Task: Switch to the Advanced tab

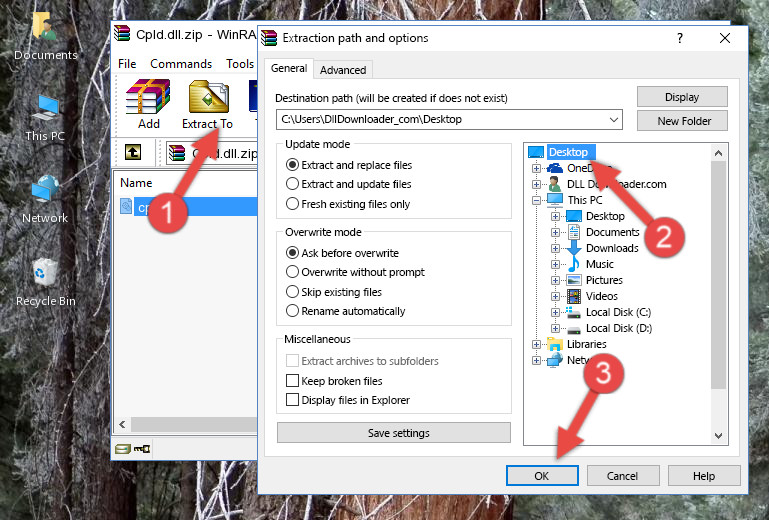Action: click(343, 70)
